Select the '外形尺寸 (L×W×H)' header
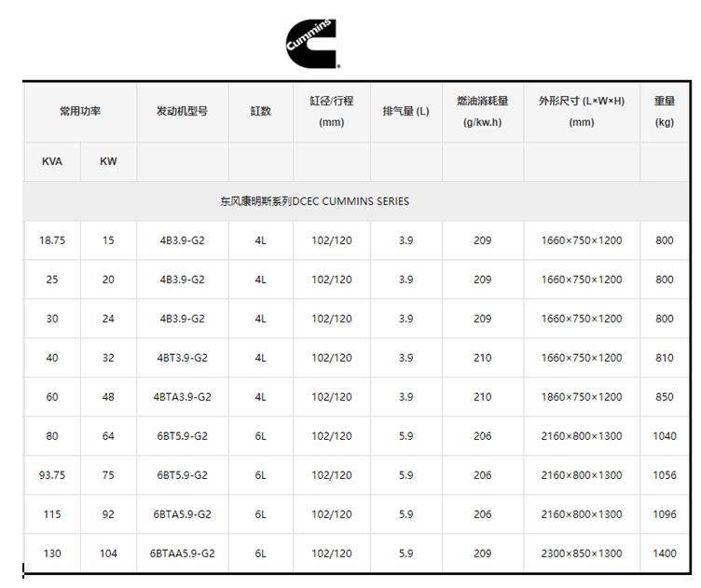This screenshot has width=701, height=588. [x=582, y=112]
